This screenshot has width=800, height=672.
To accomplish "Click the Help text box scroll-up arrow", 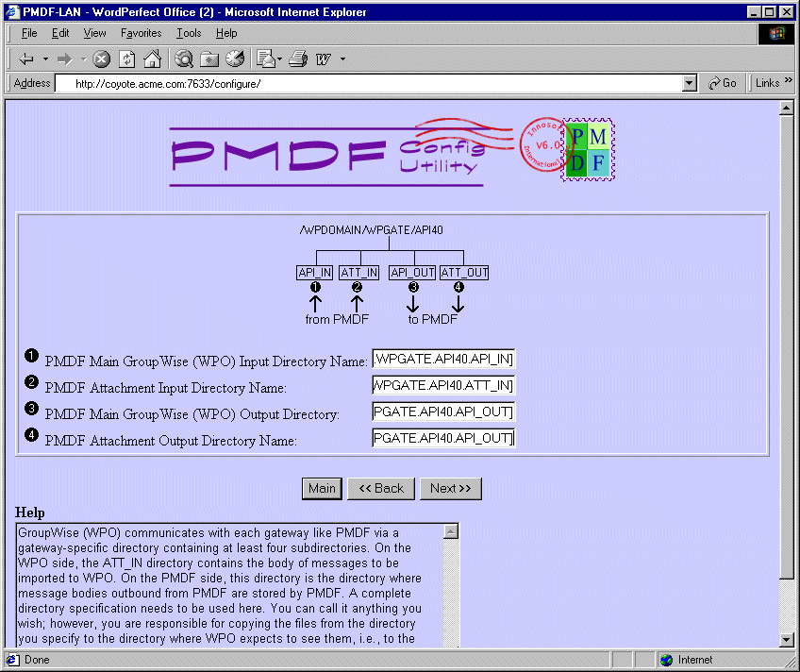I will [451, 531].
